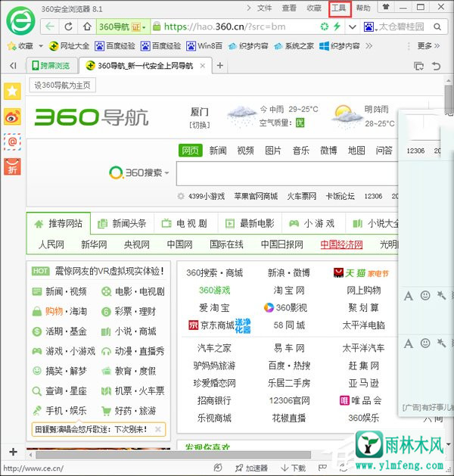Click 切换 to change city
The height and width of the screenshot is (476, 454).
click(200, 125)
